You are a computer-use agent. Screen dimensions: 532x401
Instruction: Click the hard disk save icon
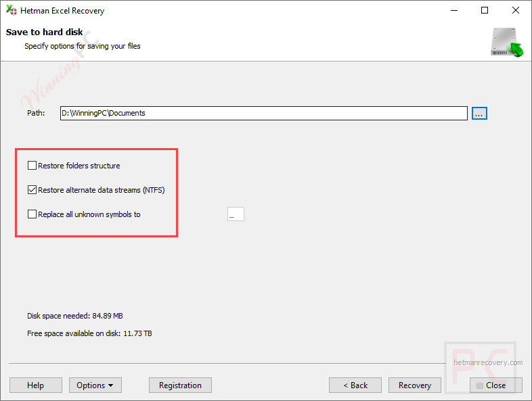(x=506, y=43)
